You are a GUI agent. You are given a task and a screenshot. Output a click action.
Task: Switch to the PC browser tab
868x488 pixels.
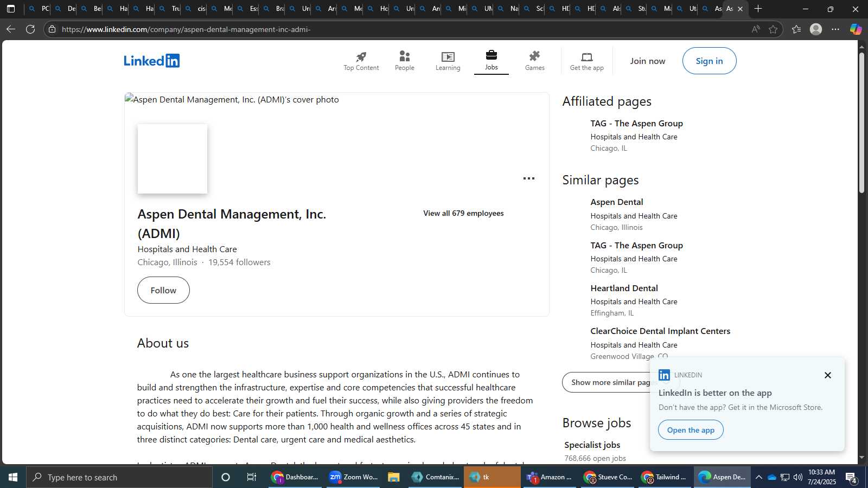pos(39,9)
